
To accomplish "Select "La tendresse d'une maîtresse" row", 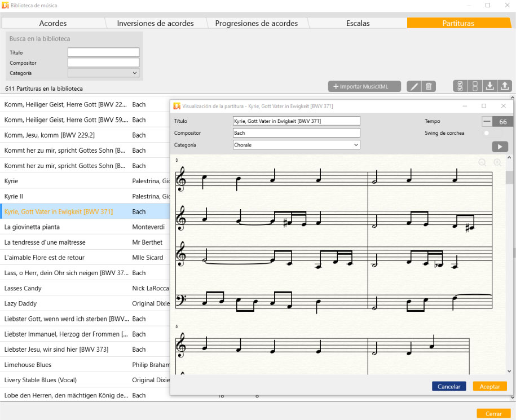I will pos(85,242).
